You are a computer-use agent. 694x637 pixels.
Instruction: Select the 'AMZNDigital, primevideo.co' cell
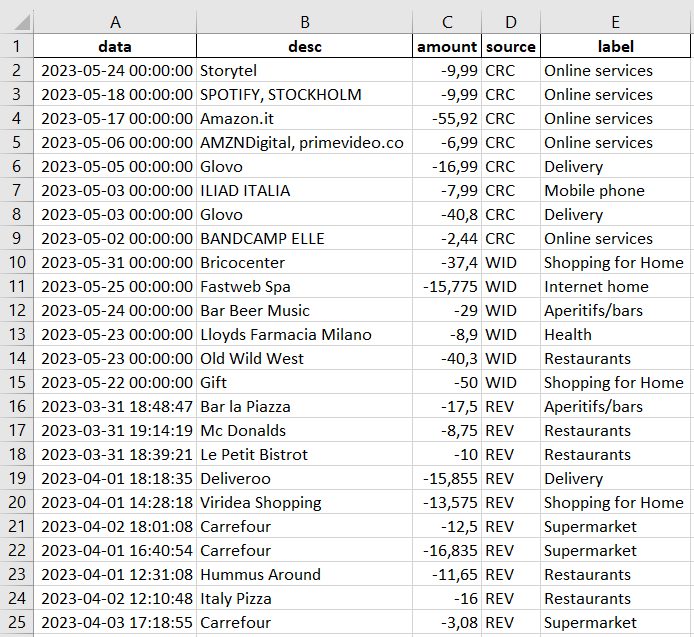coord(305,142)
